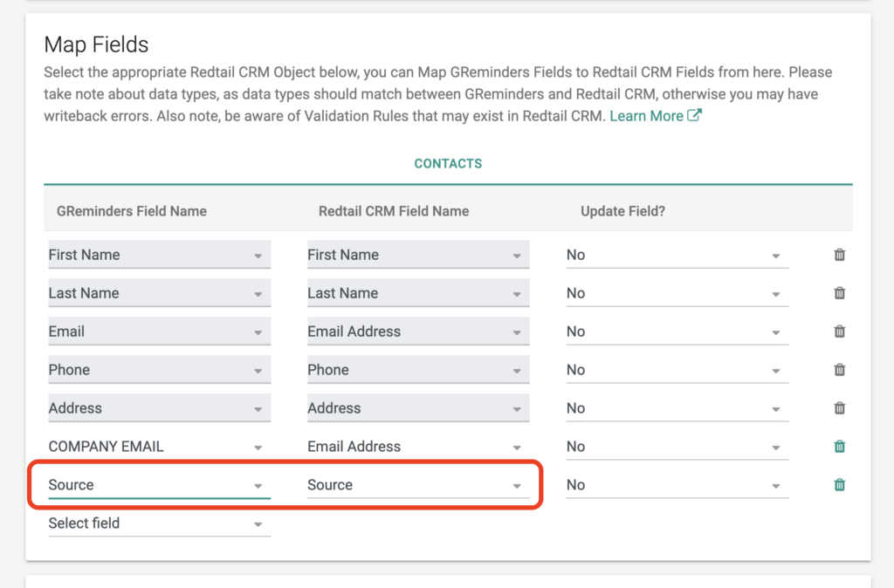Delete the Last Name mapping row

[839, 293]
